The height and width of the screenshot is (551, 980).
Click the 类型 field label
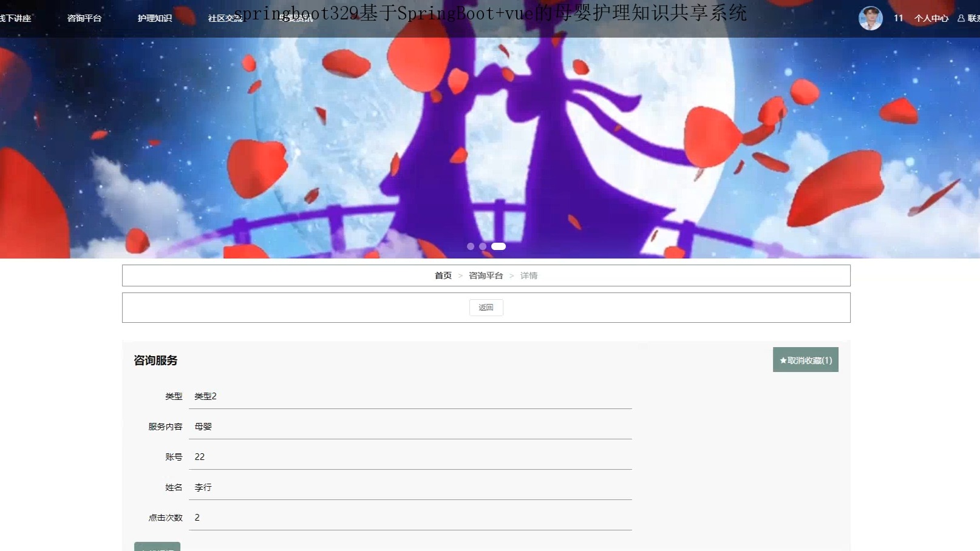[174, 396]
